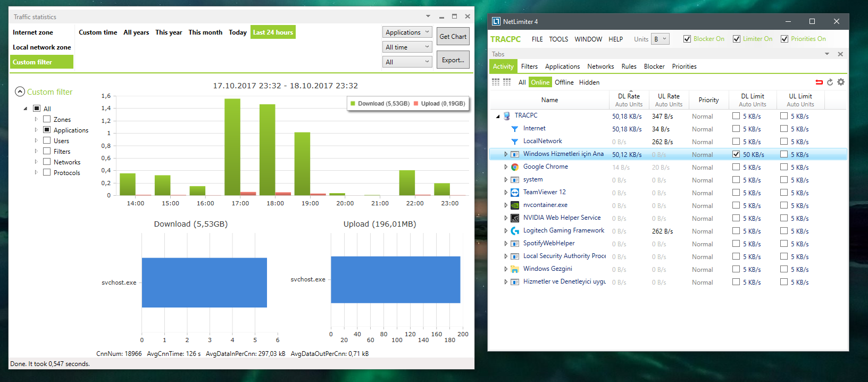Click the Logitech Gaming Framework icon
The width and height of the screenshot is (868, 382).
pyautogui.click(x=515, y=231)
